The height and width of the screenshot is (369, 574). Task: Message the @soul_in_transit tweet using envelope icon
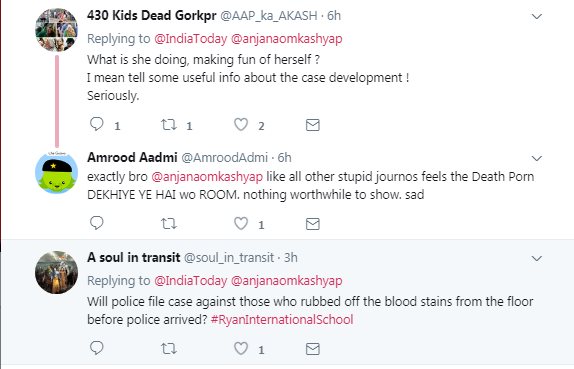(313, 348)
